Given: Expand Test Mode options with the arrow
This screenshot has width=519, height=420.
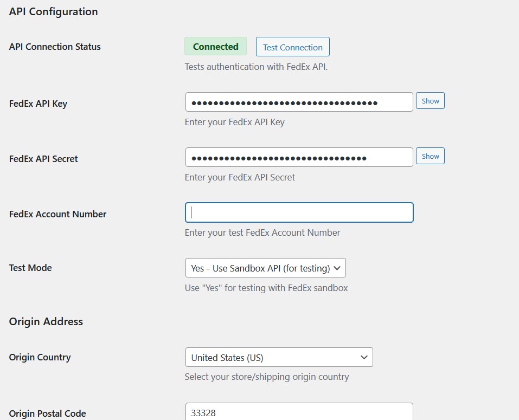Looking at the screenshot, I should (x=337, y=267).
